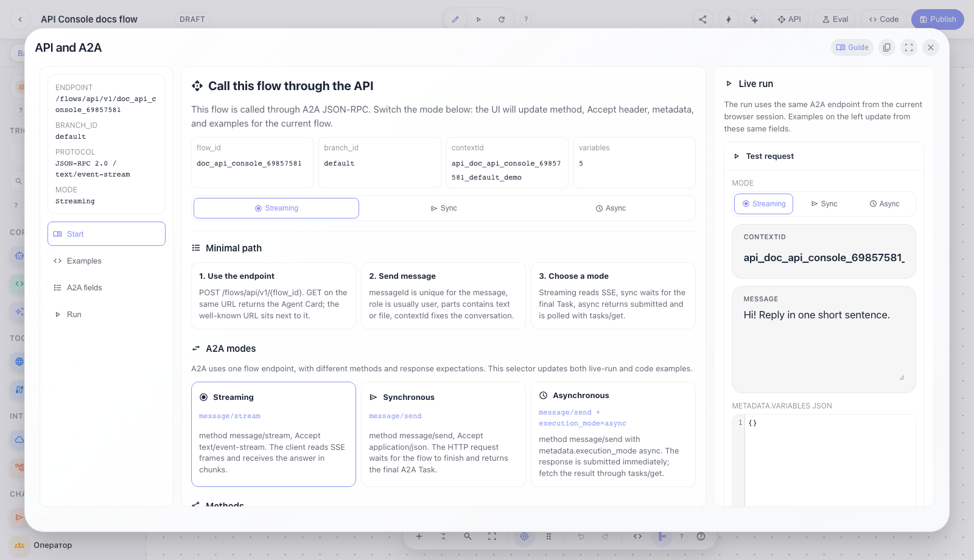The width and height of the screenshot is (974, 560).
Task: Collapse the Test request section
Action: pos(824,156)
